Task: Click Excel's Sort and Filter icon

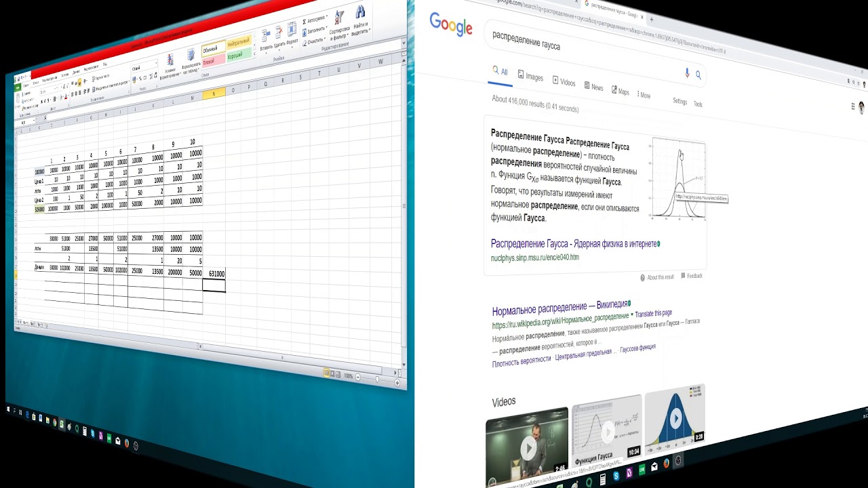Action: [339, 17]
